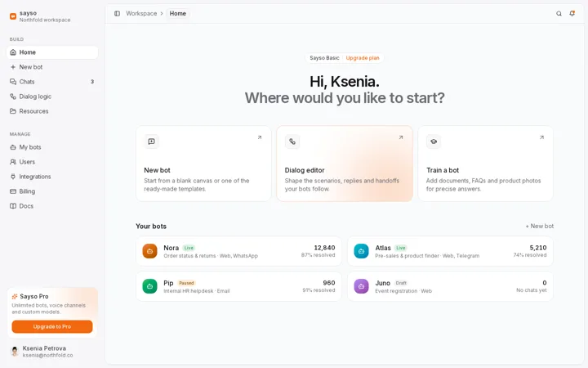Go to Dialog logic
This screenshot has width=588, height=368.
point(52,96)
